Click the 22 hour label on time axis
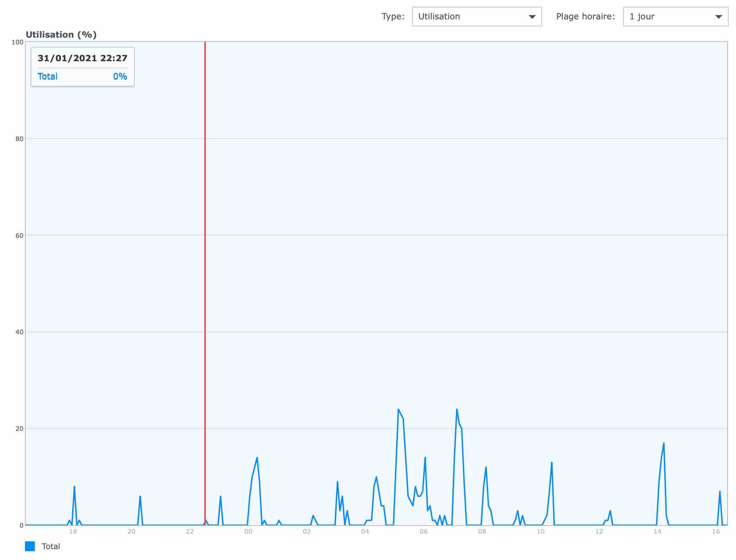736x560 pixels. click(x=190, y=532)
